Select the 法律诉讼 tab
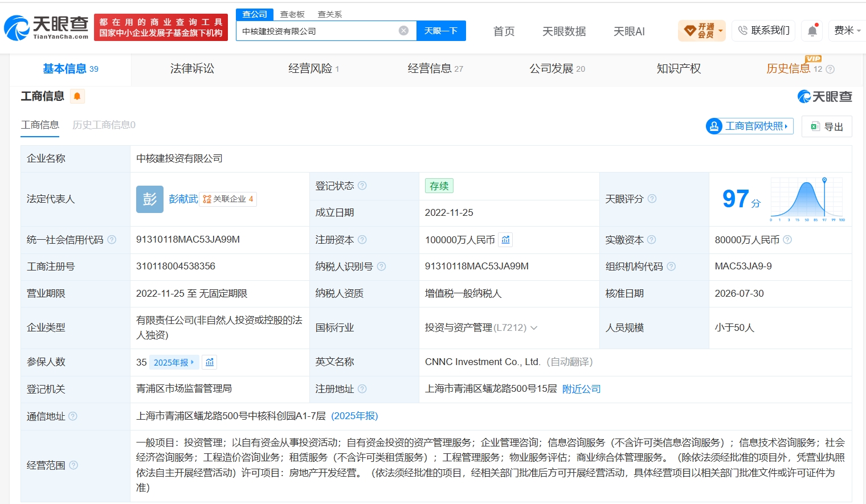The height and width of the screenshot is (504, 866). (x=192, y=69)
